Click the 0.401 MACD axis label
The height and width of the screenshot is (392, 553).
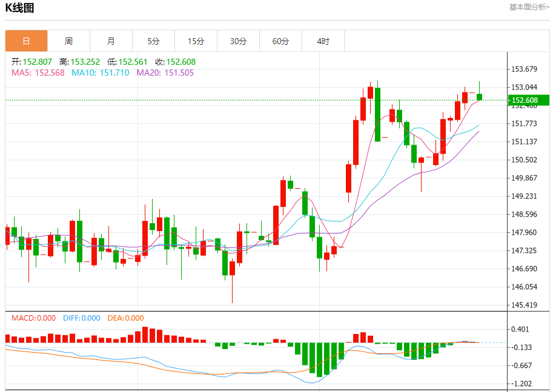(x=520, y=329)
